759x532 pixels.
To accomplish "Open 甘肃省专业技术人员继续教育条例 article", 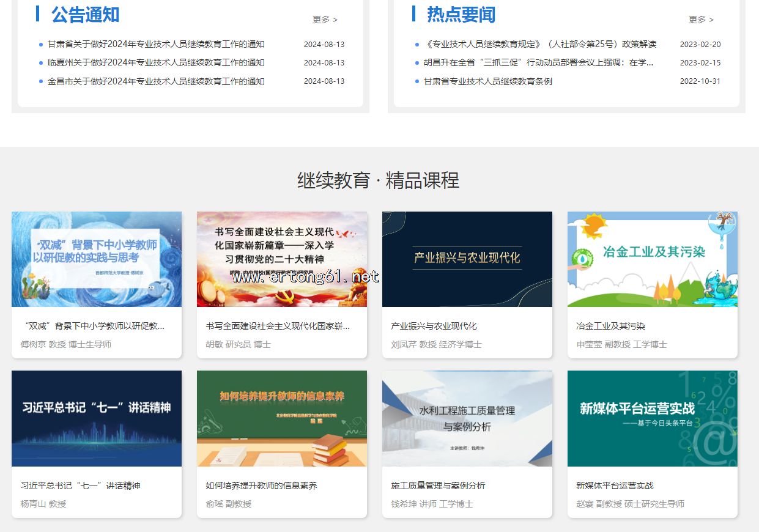I will 487,81.
